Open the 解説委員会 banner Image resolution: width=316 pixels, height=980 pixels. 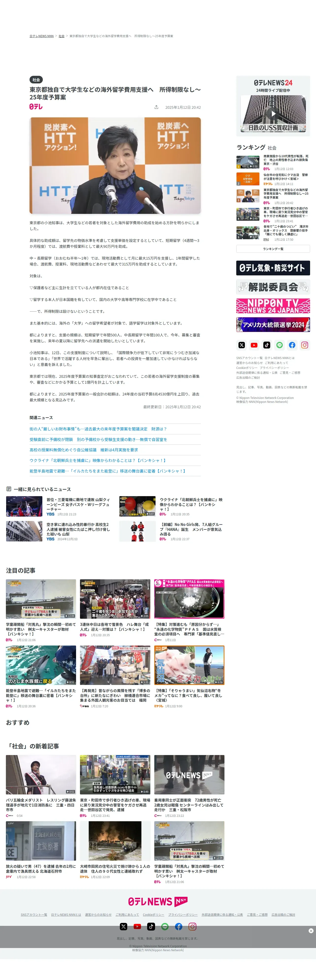point(273,287)
